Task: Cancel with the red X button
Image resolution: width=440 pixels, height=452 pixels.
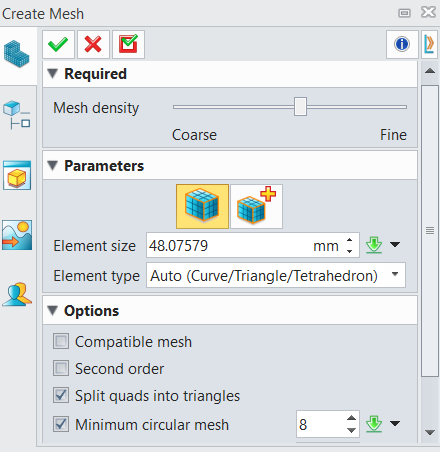Action: pos(93,44)
